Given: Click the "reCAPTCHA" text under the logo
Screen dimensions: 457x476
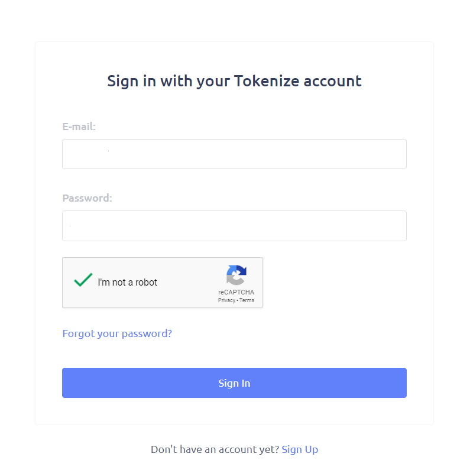Looking at the screenshot, I should pyautogui.click(x=236, y=292).
